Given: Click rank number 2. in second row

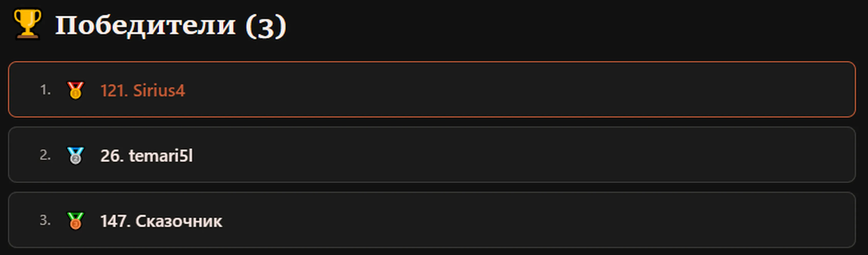Looking at the screenshot, I should point(45,155).
